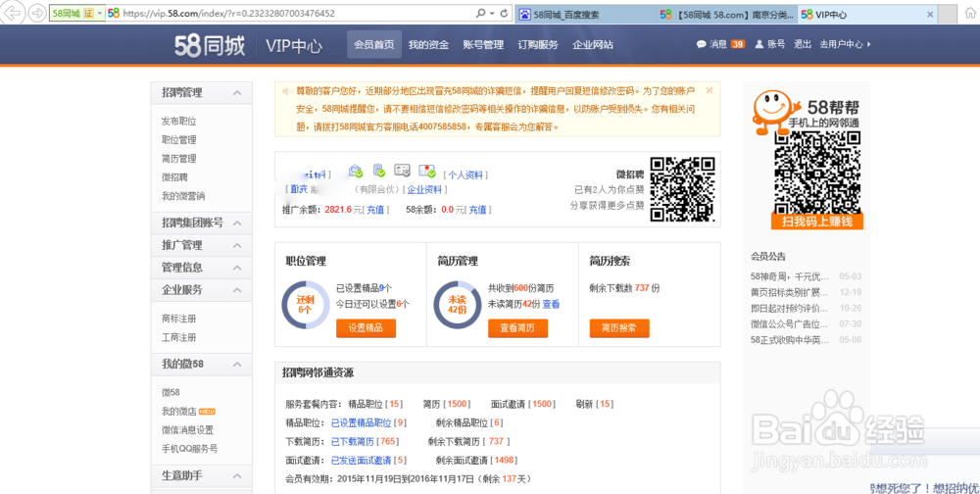Open 简历管理 in left sidebar
Image resolution: width=980 pixels, height=494 pixels.
tap(178, 159)
